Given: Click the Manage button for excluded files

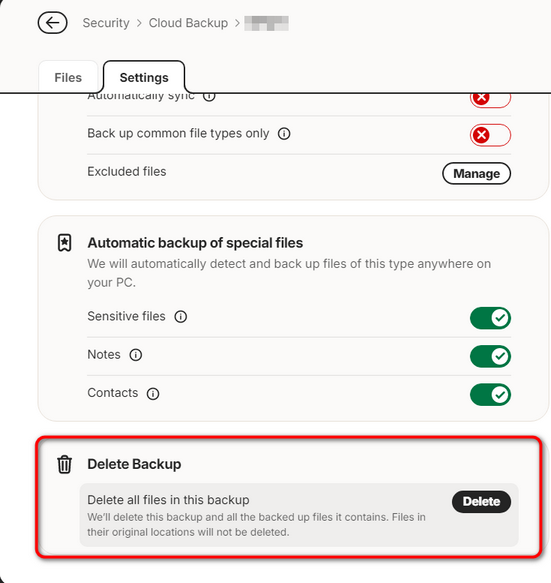Looking at the screenshot, I should point(476,173).
